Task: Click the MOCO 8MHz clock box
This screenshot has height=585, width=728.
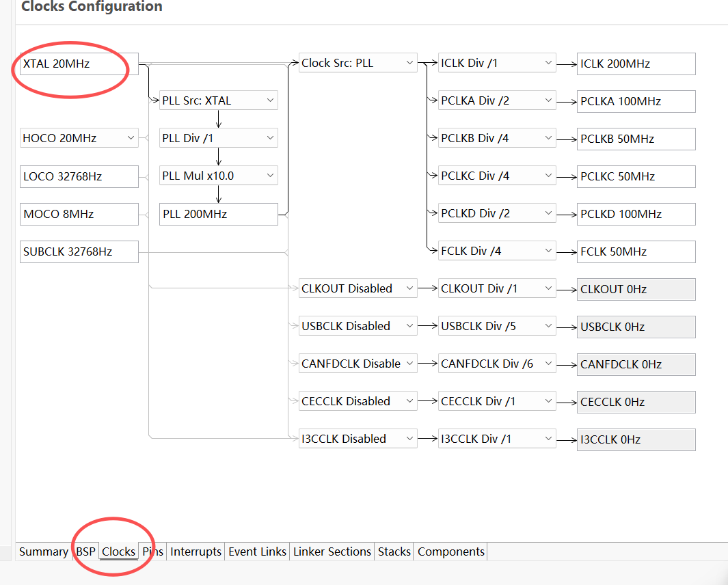Action: (79, 214)
